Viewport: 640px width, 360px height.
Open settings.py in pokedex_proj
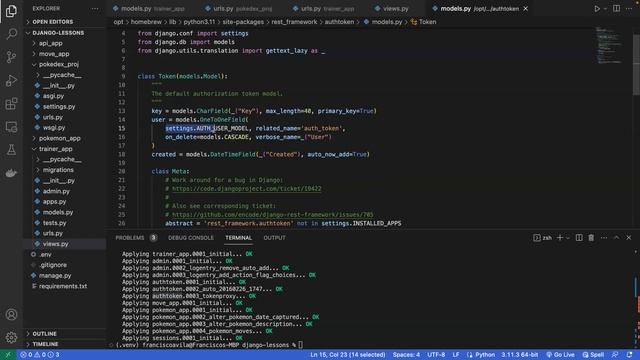(x=59, y=107)
